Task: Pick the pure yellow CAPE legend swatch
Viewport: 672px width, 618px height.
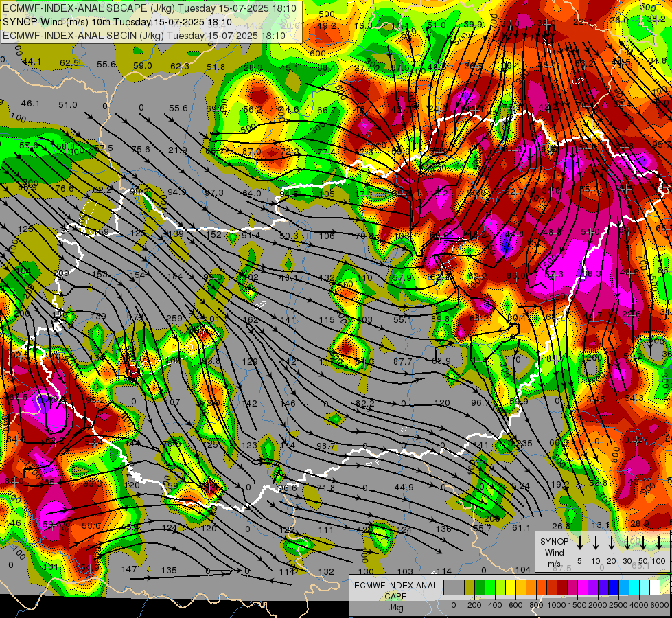Action: (x=511, y=587)
